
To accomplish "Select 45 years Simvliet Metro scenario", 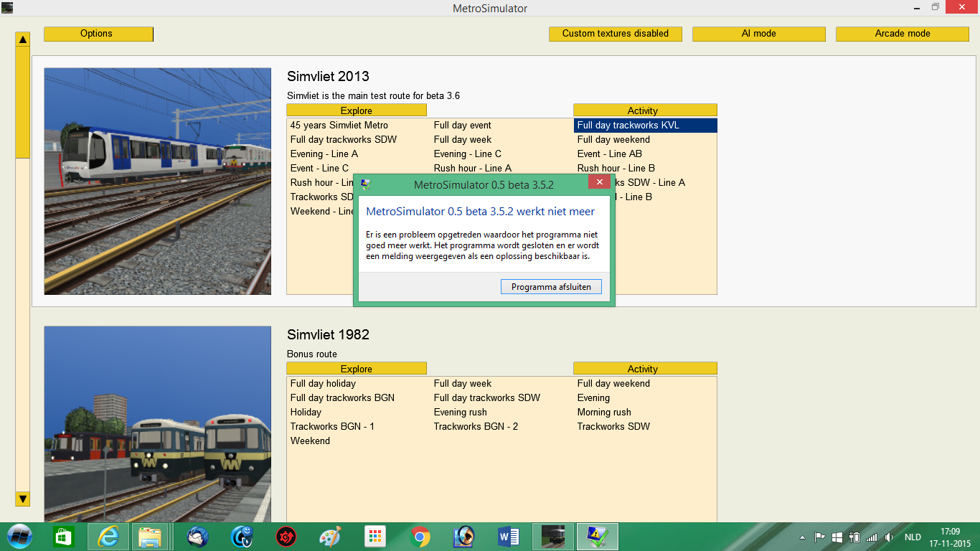I will coord(339,126).
